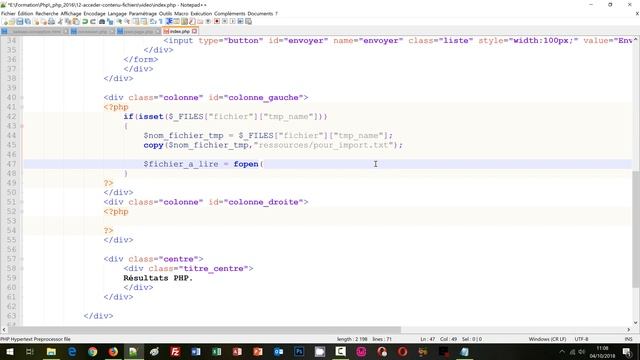Click the Cut (scissors) toolbar icon
The image size is (640, 360).
coord(60,21)
